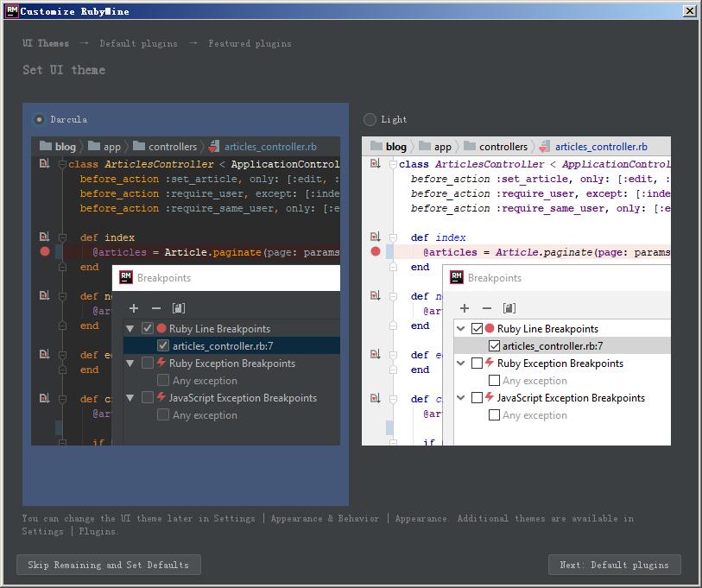
Task: Click the Breakpoints title in Light preview
Action: 495,278
